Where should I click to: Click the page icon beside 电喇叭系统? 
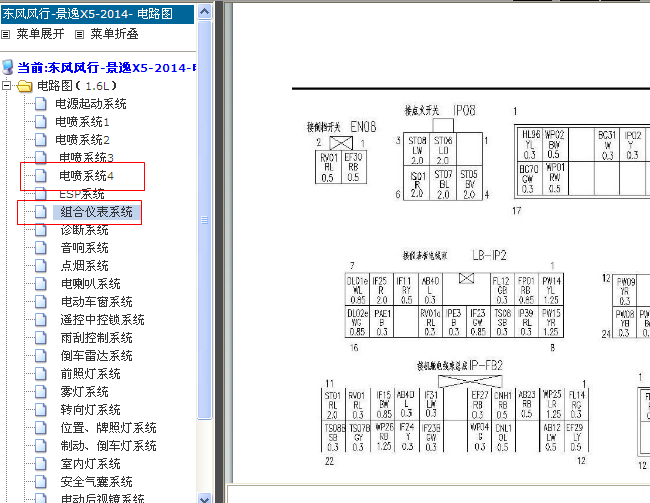tap(41, 284)
